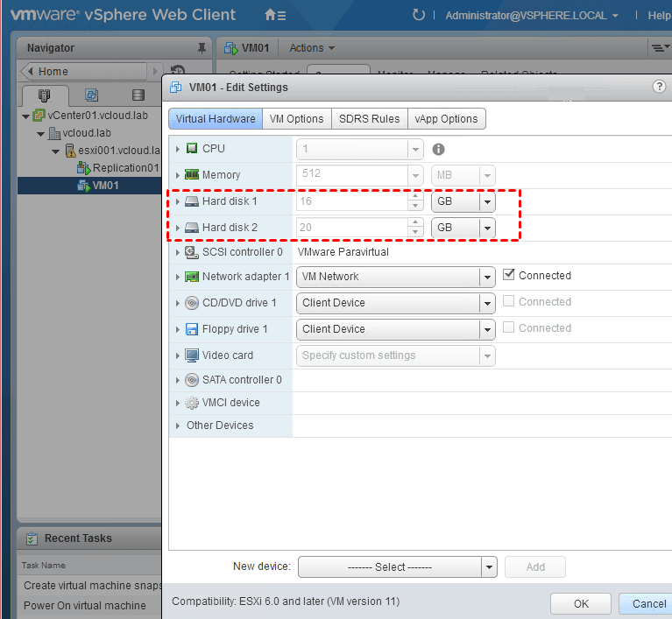Select Replication01 in the navigator tree
The width and height of the screenshot is (672, 619).
pos(125,168)
